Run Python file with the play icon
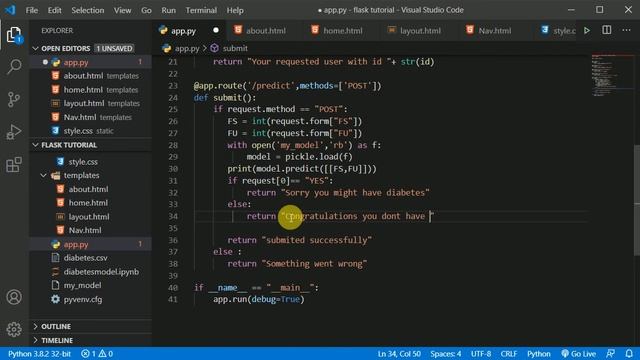The height and width of the screenshot is (360, 640). point(587,31)
